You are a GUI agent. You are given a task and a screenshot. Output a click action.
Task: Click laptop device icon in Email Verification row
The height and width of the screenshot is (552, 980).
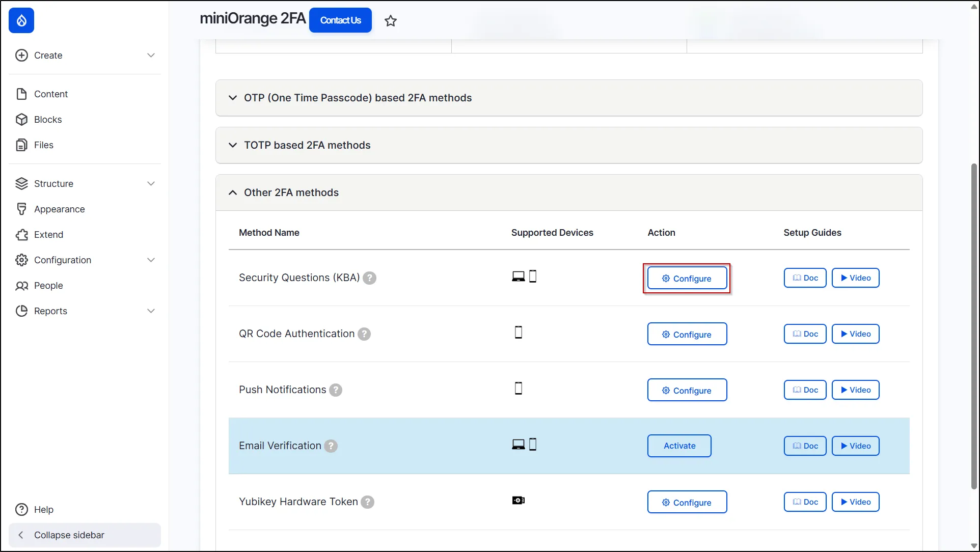point(519,445)
